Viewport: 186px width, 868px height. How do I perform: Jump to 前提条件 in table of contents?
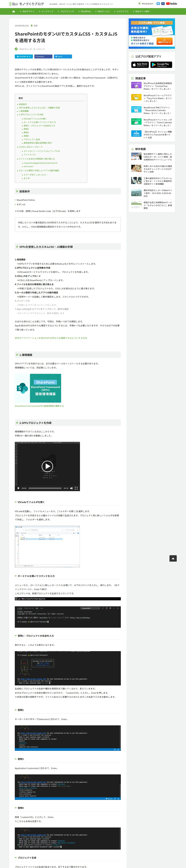click(x=23, y=104)
